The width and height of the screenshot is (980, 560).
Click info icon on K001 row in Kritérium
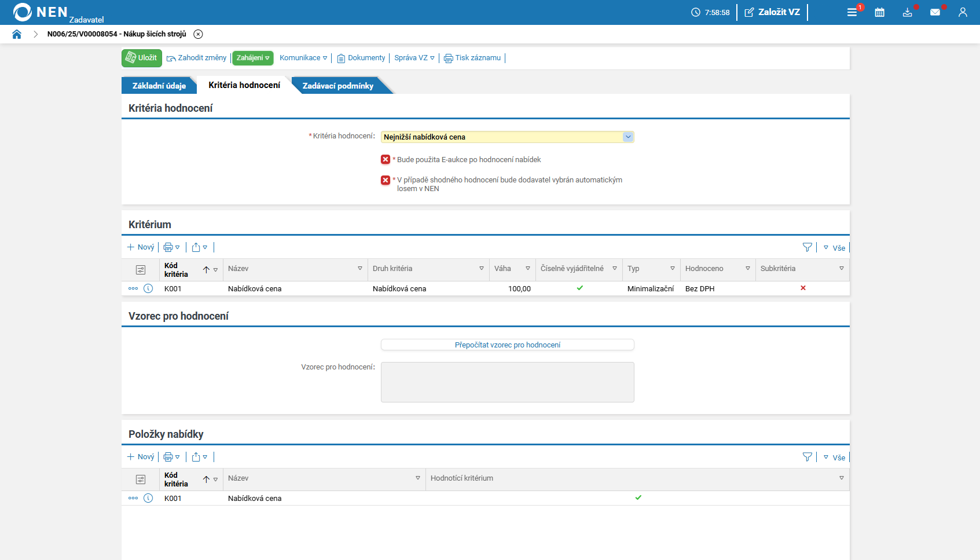click(148, 288)
